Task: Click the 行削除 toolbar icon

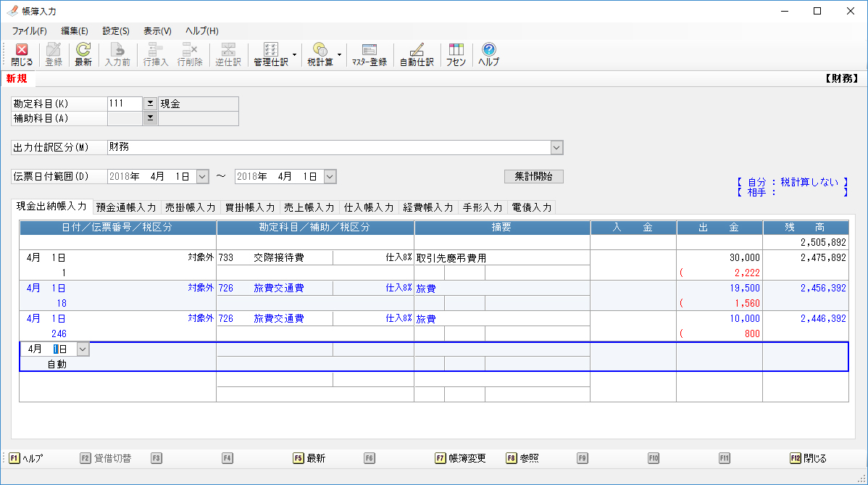Action: click(x=190, y=55)
